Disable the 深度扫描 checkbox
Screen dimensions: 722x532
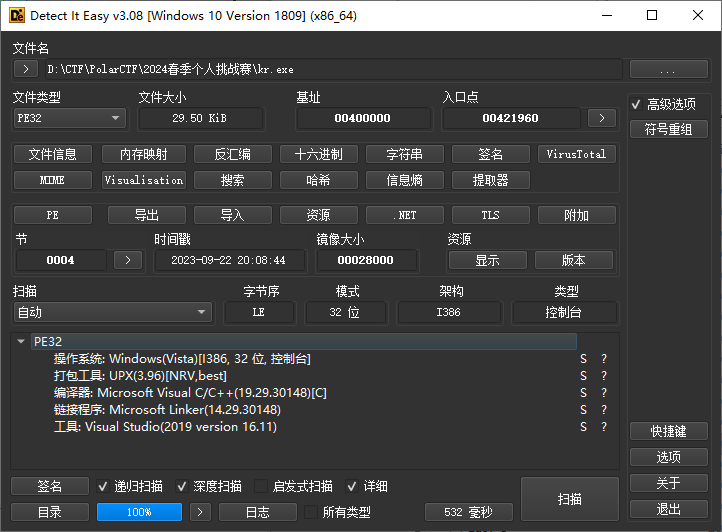[x=182, y=486]
